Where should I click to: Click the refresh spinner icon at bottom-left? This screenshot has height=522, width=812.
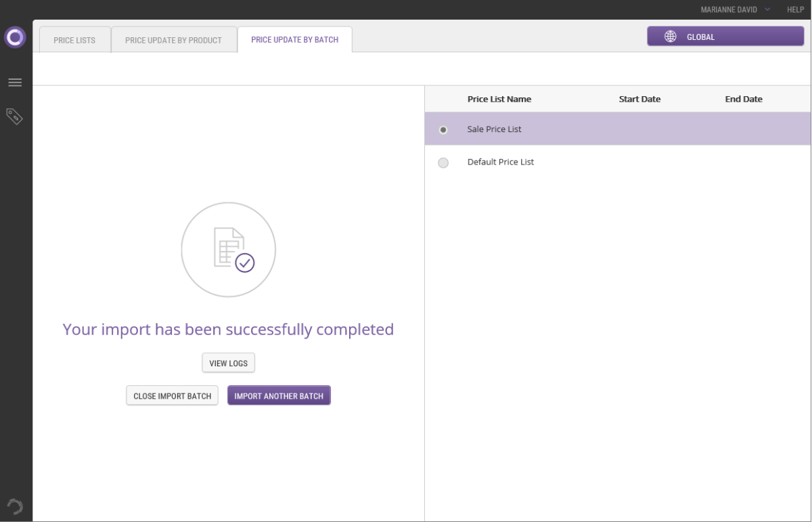[15, 506]
